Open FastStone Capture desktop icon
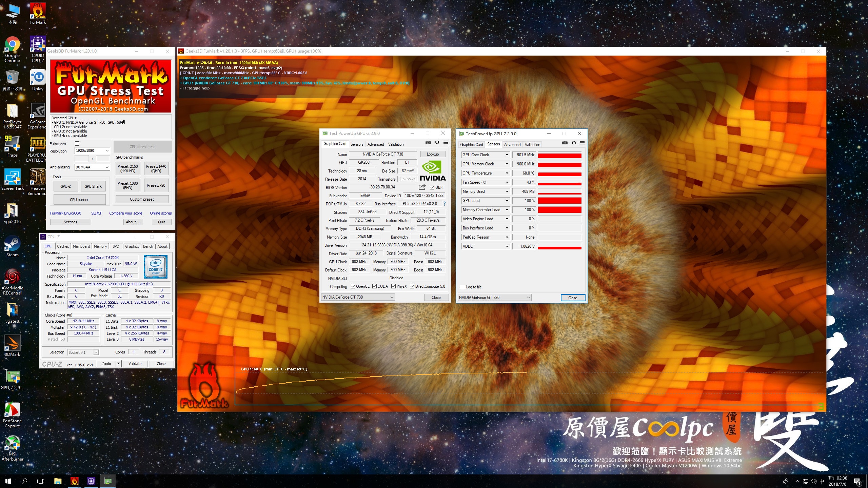868x488 pixels. pyautogui.click(x=12, y=415)
